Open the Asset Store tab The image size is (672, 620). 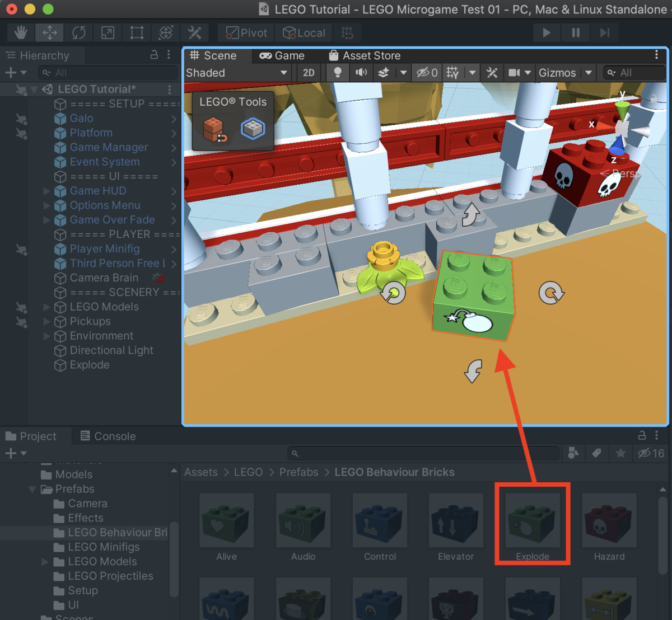click(365, 55)
